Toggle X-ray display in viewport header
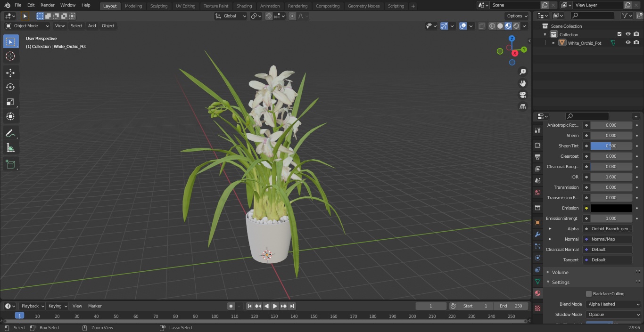This screenshot has width=644, height=332. click(x=481, y=26)
